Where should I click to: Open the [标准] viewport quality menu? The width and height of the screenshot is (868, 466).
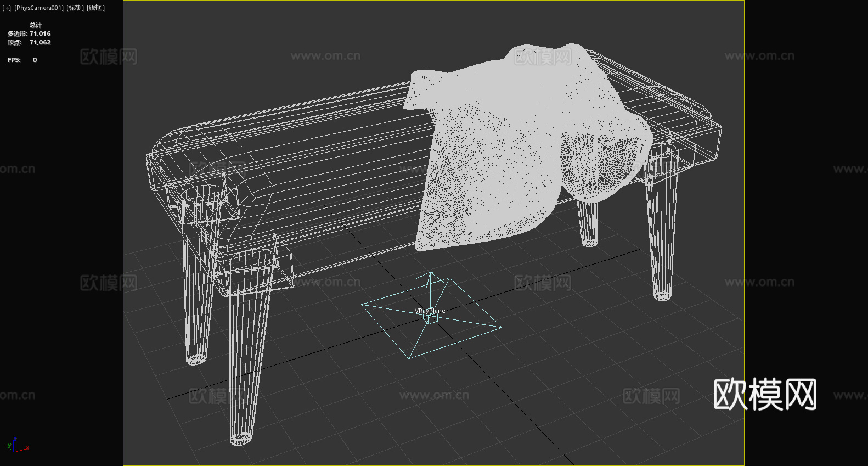[x=75, y=8]
